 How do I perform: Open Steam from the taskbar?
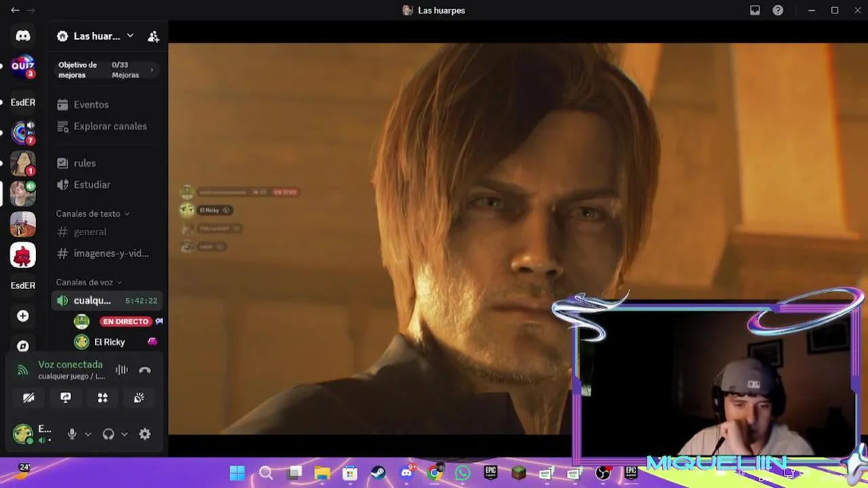378,472
